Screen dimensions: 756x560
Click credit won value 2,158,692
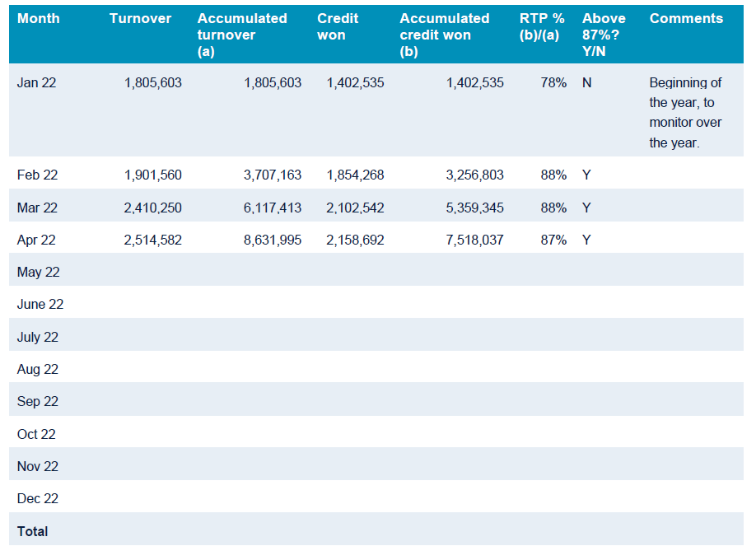pyautogui.click(x=355, y=240)
